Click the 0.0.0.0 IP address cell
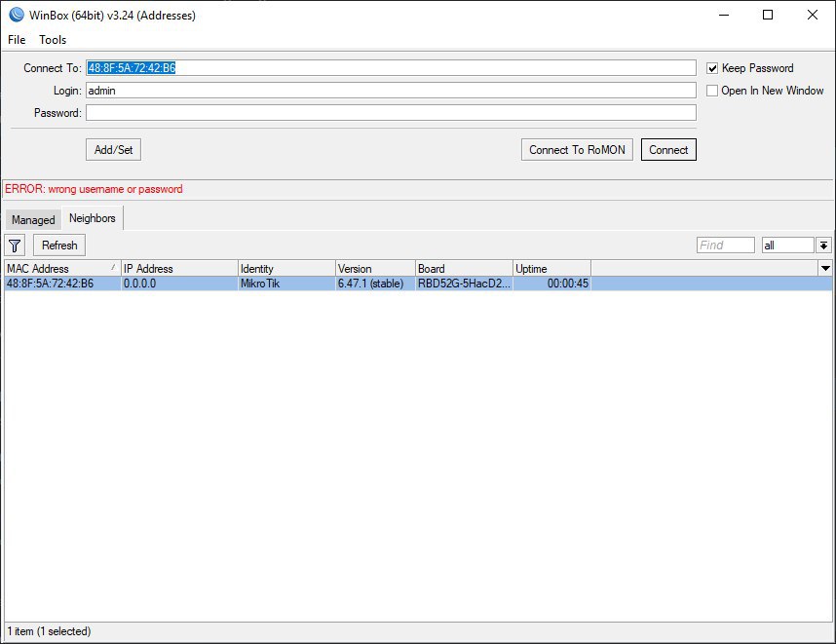This screenshot has height=644, width=836. coord(179,284)
